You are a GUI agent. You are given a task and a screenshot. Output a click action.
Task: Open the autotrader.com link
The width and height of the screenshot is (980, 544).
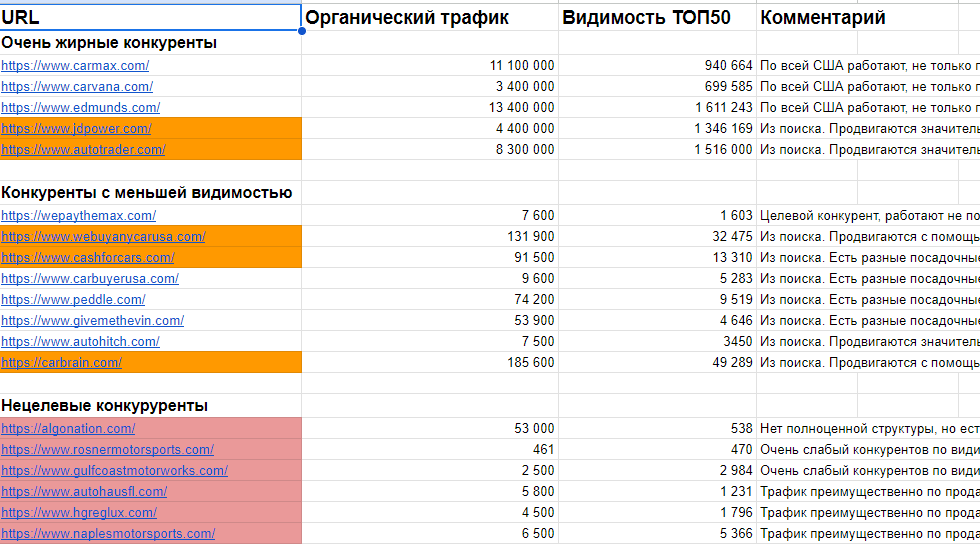pos(83,150)
